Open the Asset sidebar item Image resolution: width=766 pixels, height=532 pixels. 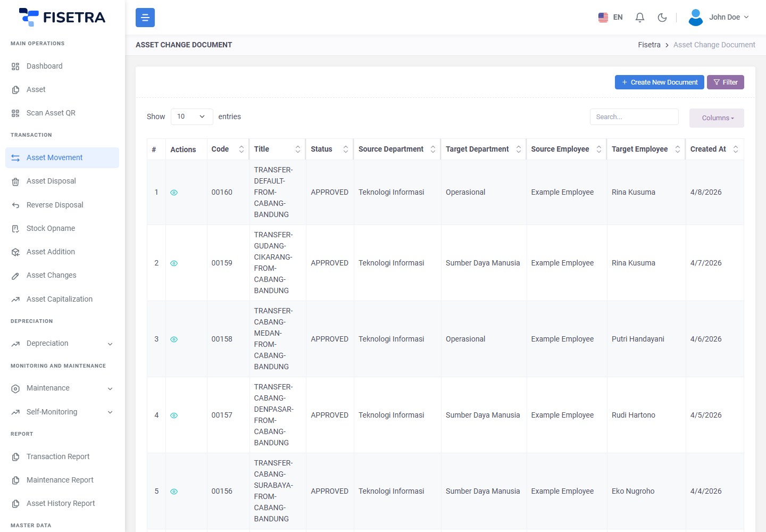pos(62,89)
